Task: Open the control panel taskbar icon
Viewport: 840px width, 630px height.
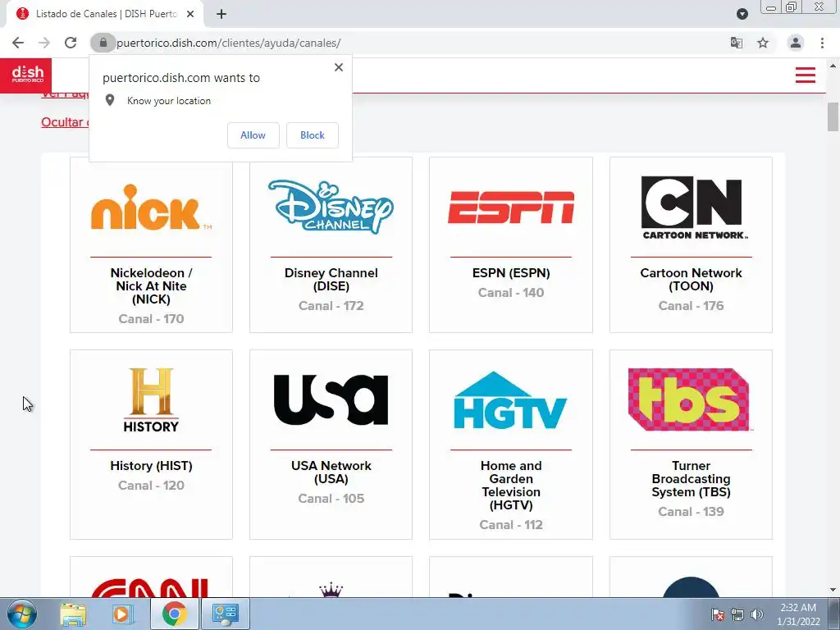Action: pos(225,614)
